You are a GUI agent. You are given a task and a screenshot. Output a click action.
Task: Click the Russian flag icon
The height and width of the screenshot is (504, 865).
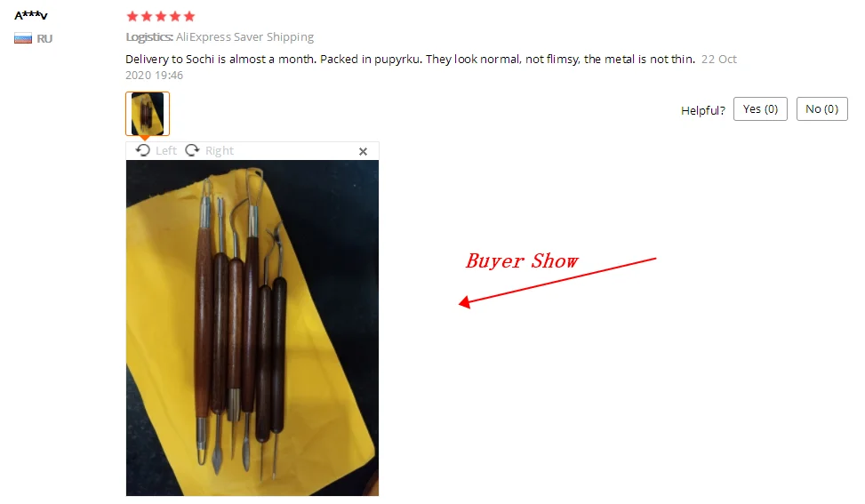(x=22, y=38)
